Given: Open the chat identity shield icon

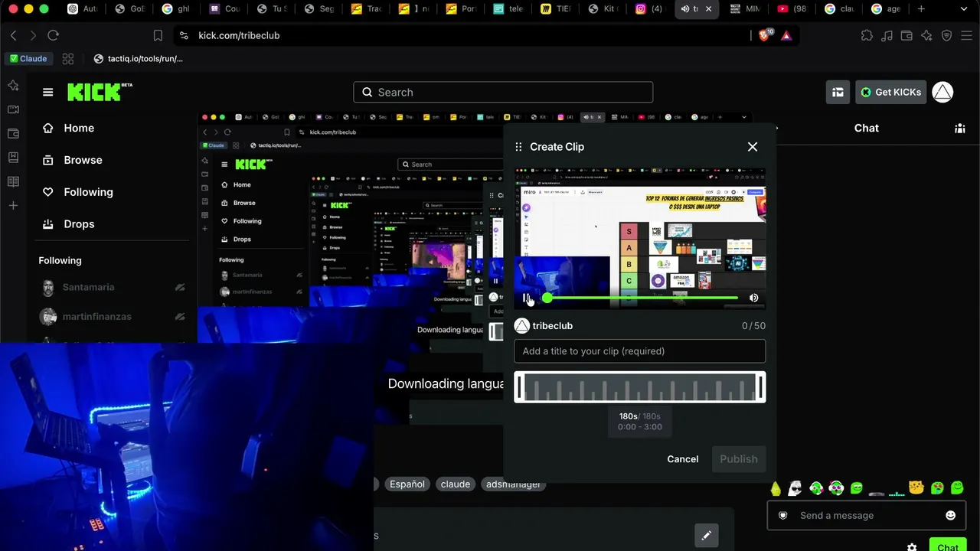Looking at the screenshot, I should (783, 516).
